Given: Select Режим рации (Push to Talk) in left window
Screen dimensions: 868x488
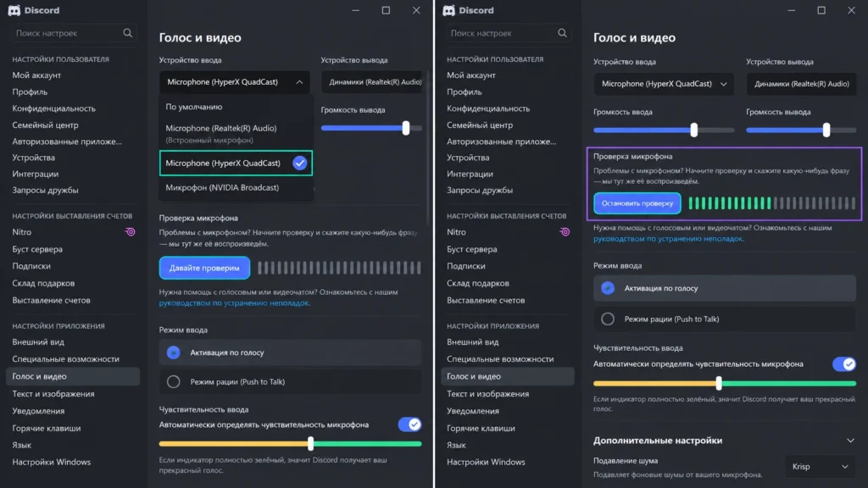Looking at the screenshot, I should click(173, 382).
